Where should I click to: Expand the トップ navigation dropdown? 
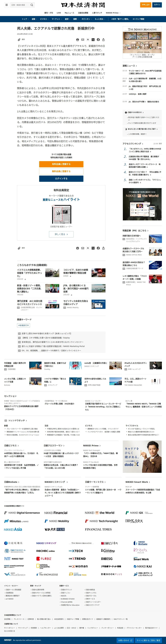coord(25,19)
